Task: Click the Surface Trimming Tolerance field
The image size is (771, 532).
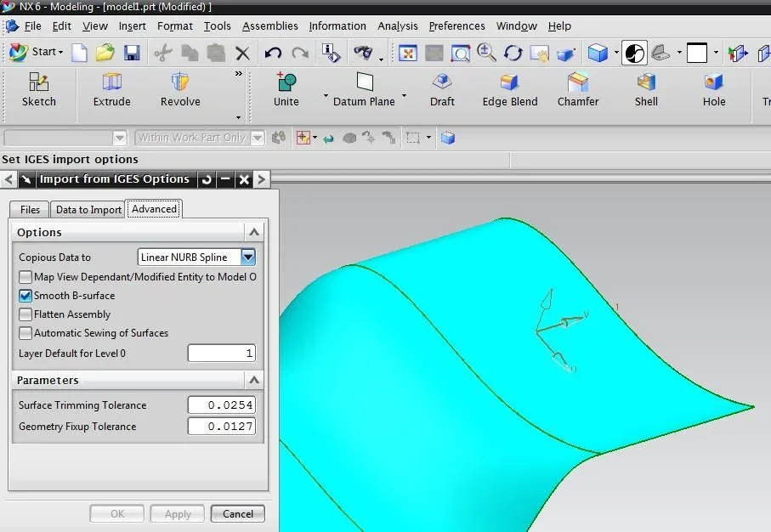Action: (x=221, y=405)
